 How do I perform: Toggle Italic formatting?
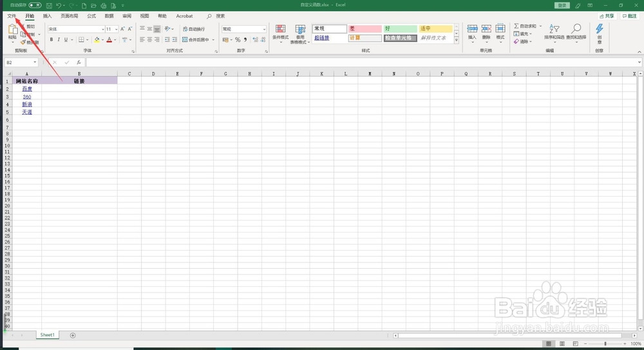(x=59, y=39)
